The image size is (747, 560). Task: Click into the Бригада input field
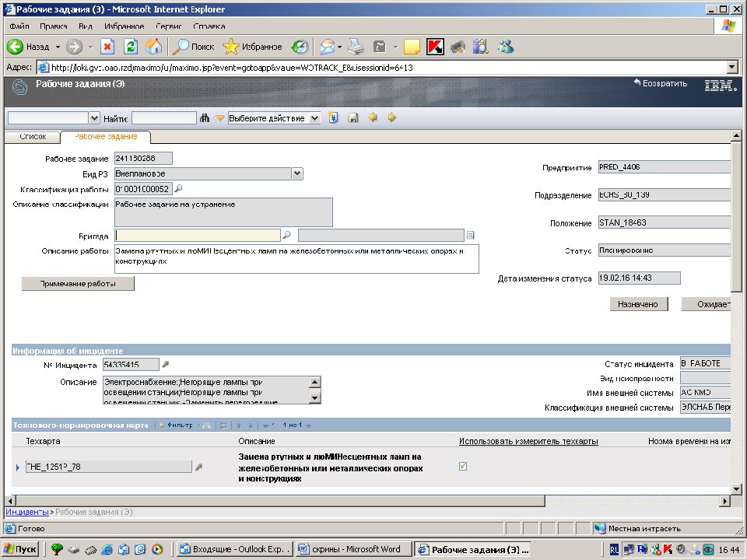pos(198,235)
